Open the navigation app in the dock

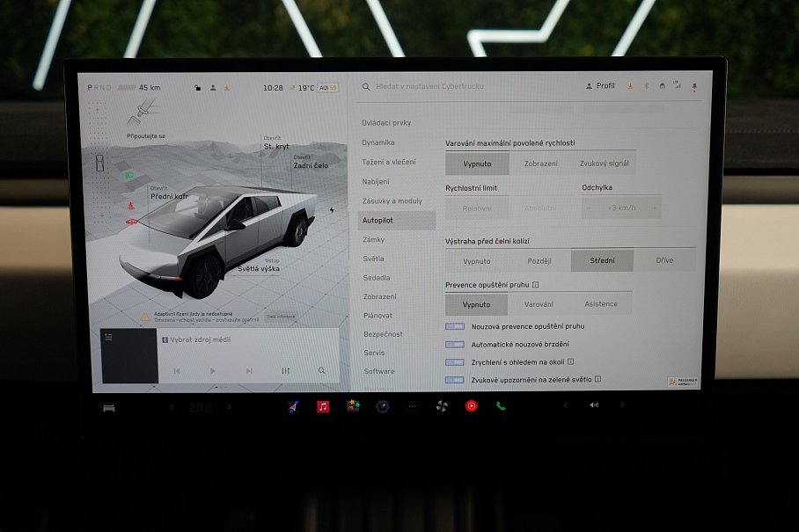(293, 407)
